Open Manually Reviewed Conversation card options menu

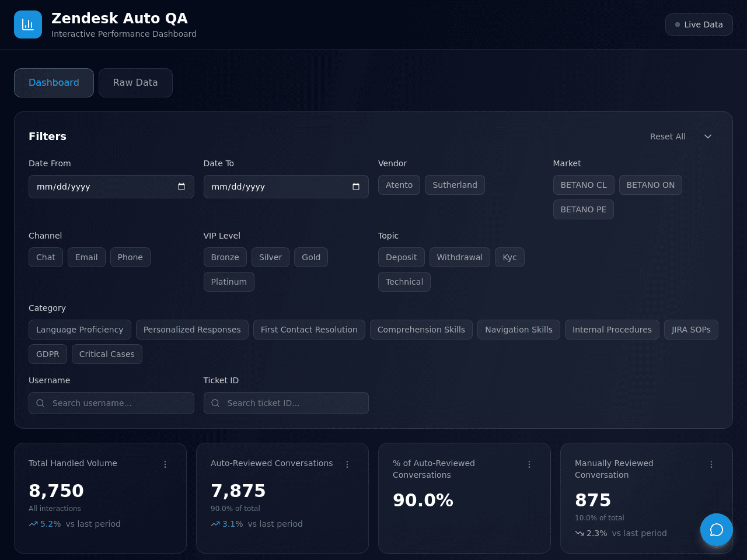tap(711, 464)
